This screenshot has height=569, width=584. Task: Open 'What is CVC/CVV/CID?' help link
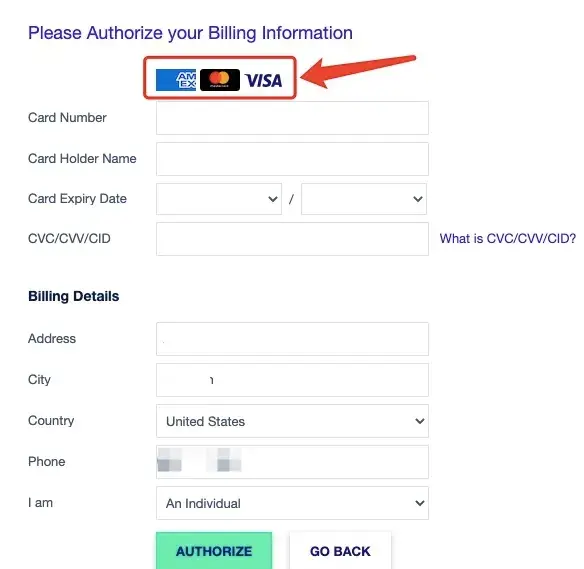[x=508, y=239]
